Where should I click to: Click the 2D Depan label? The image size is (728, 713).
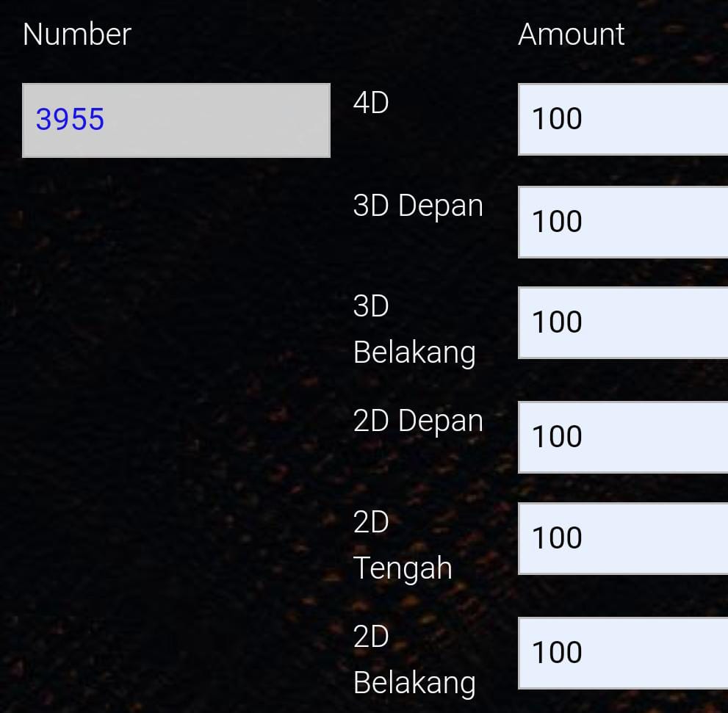click(x=417, y=421)
